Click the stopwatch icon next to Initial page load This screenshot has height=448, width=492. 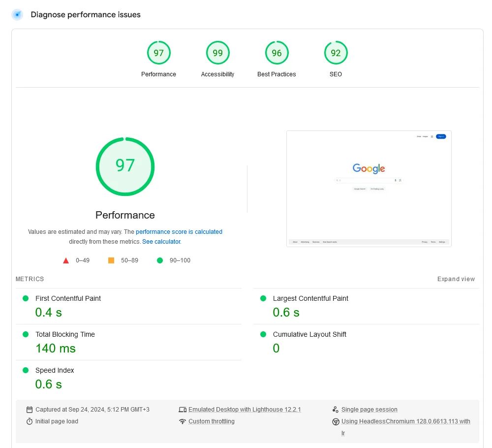pos(30,421)
